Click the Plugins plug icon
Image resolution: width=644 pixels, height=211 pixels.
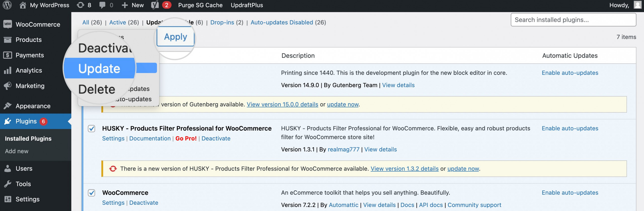pos(8,121)
